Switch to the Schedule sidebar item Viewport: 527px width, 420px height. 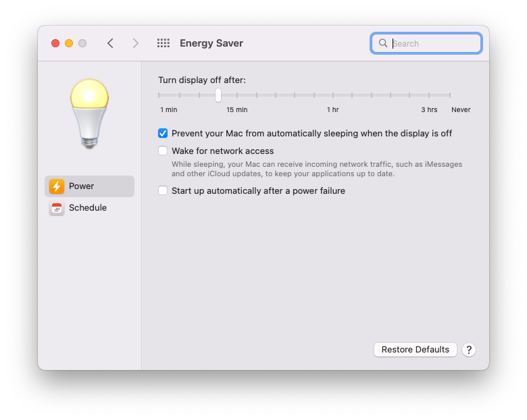click(89, 208)
